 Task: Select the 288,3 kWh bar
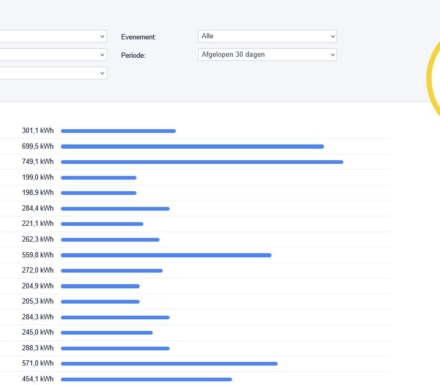point(115,348)
